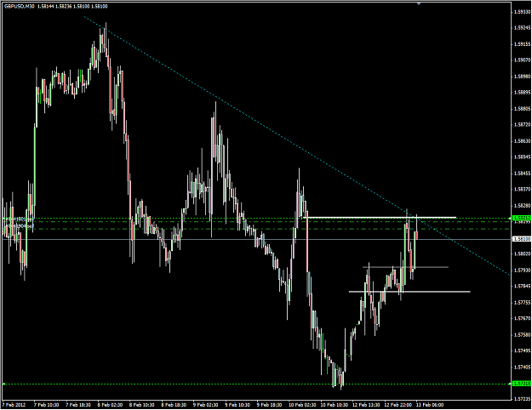Click the 7 Feb 10:30 time label
Screen dimensions: 532x410
coord(47,405)
